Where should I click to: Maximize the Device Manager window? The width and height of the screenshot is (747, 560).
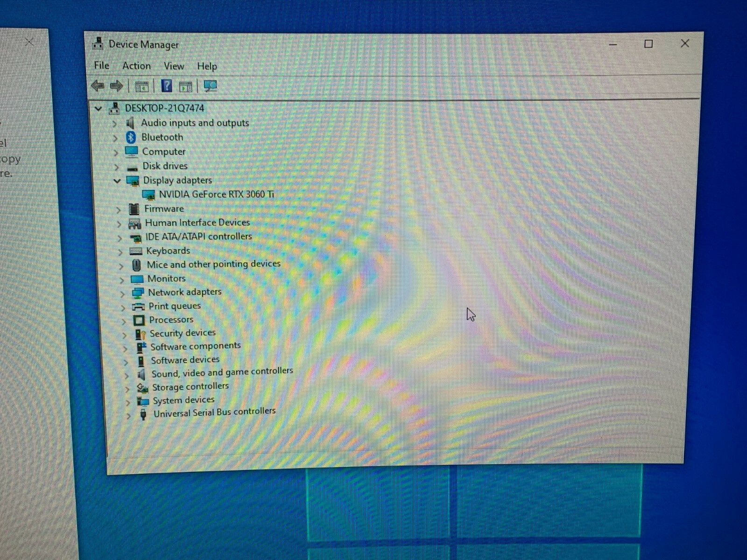[648, 44]
